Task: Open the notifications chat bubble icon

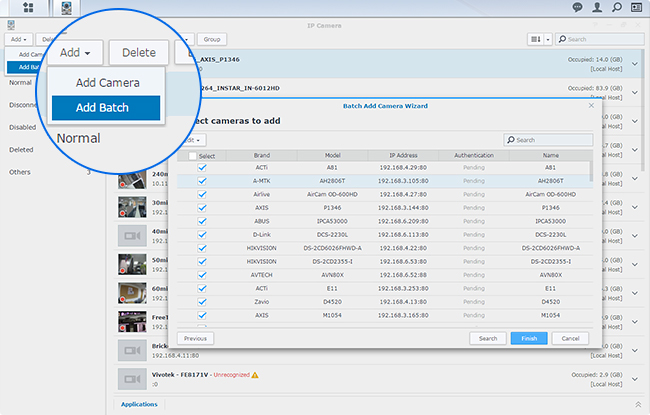Action: click(577, 8)
